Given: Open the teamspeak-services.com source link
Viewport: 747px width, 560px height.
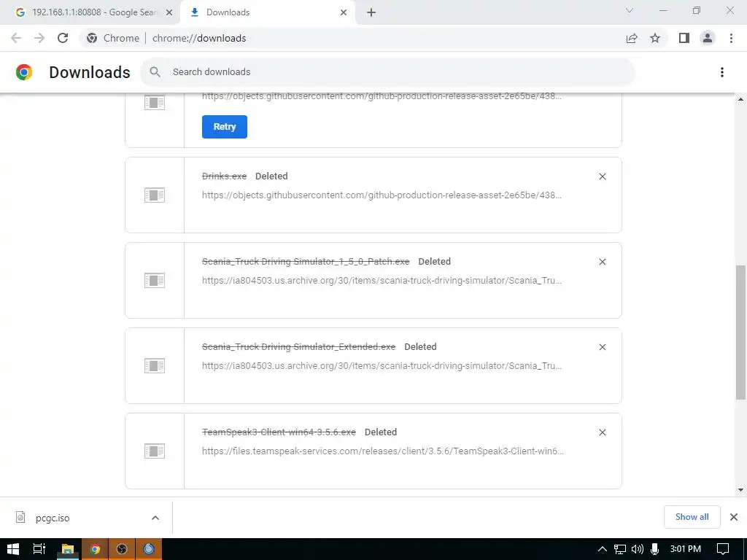Looking at the screenshot, I should pyautogui.click(x=382, y=451).
